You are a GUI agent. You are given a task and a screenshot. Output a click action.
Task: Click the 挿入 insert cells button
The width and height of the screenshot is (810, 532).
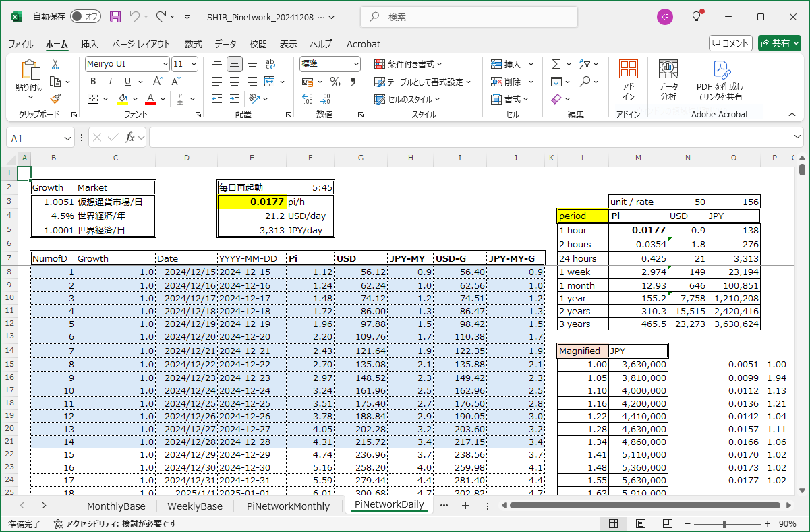506,64
